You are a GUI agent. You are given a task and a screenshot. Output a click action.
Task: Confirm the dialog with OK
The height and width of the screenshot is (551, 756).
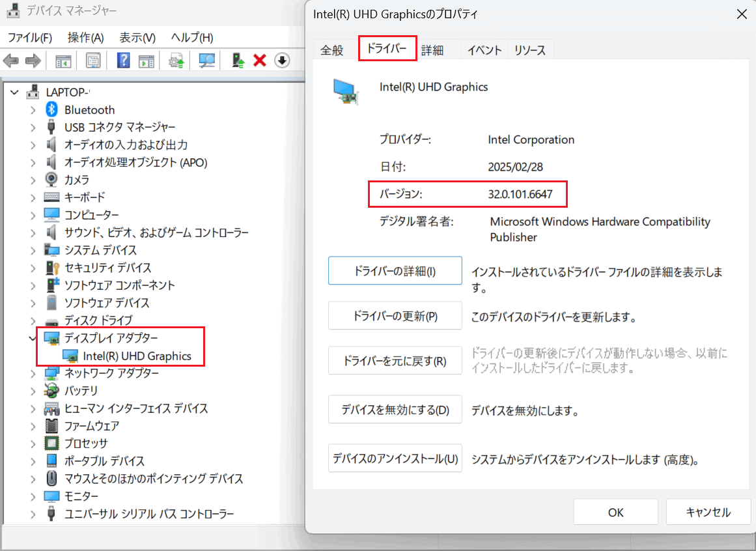coord(616,512)
